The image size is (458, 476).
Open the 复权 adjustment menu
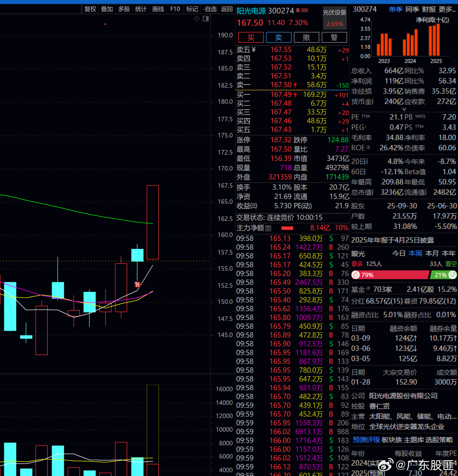tap(90, 9)
